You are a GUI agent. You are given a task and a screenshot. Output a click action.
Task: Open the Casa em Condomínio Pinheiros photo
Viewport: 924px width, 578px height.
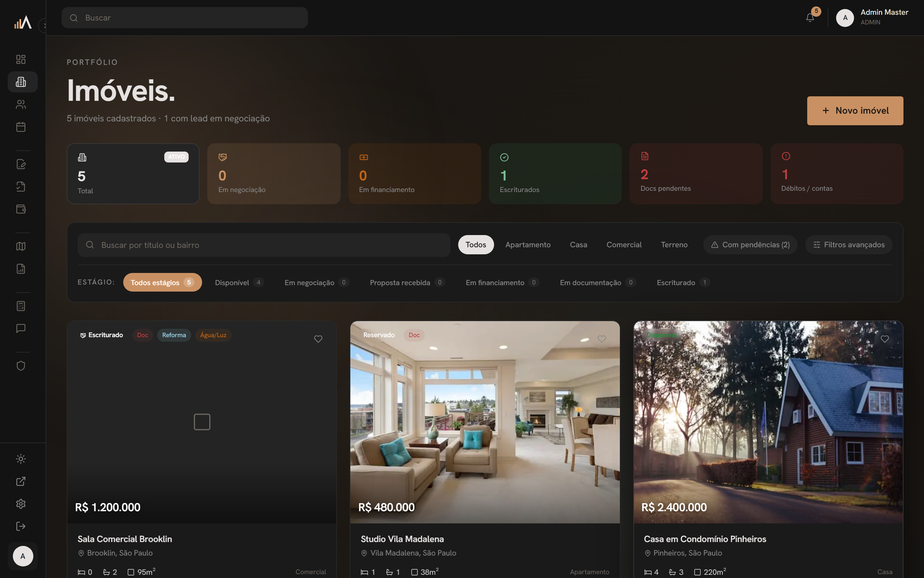(x=768, y=422)
